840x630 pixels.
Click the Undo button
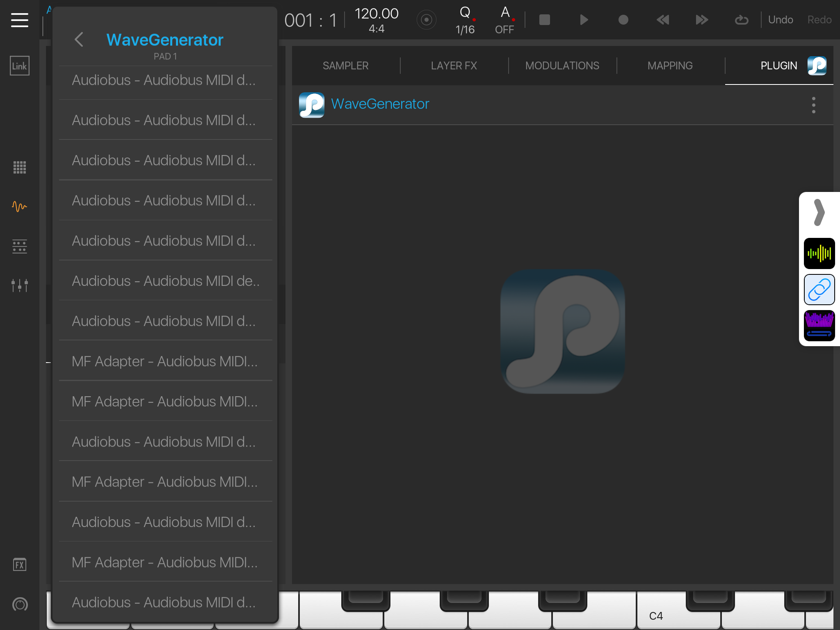[x=781, y=20]
